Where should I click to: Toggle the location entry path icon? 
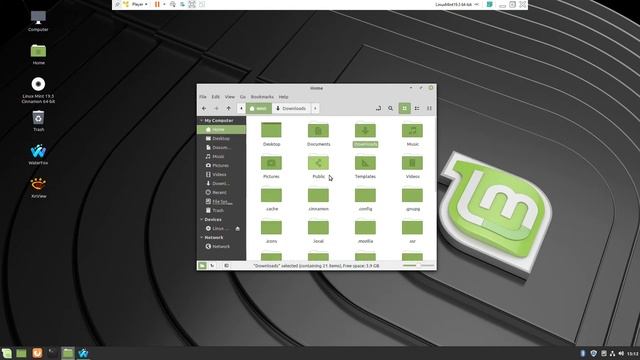[378, 108]
